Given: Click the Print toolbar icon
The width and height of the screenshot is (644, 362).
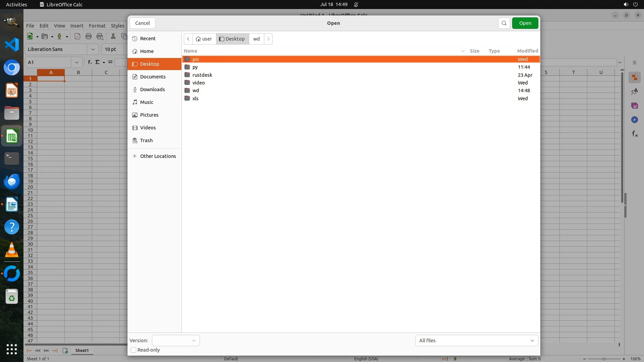Looking at the screenshot, I should [x=89, y=37].
